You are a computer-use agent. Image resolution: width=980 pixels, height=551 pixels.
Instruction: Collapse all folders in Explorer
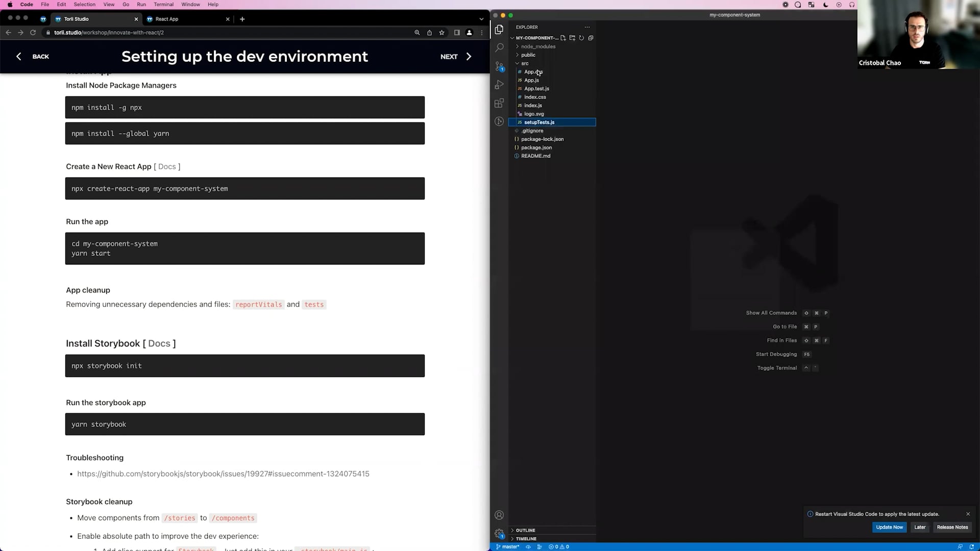point(591,38)
